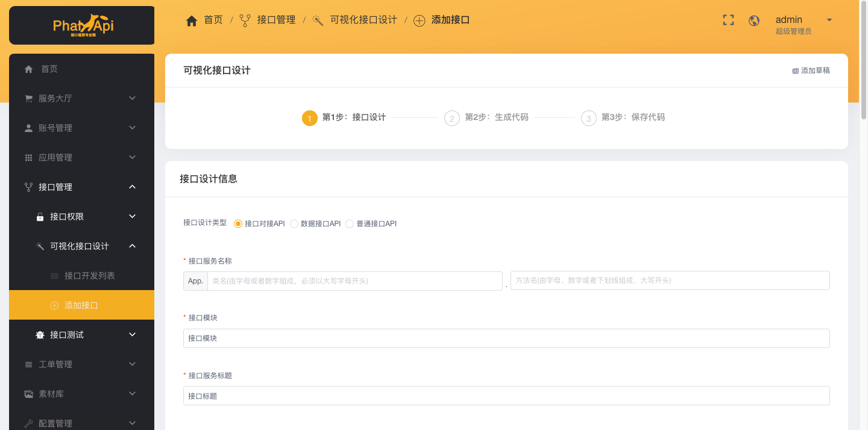Expand 接口测试 submenu chevron
The image size is (868, 430).
(x=133, y=334)
